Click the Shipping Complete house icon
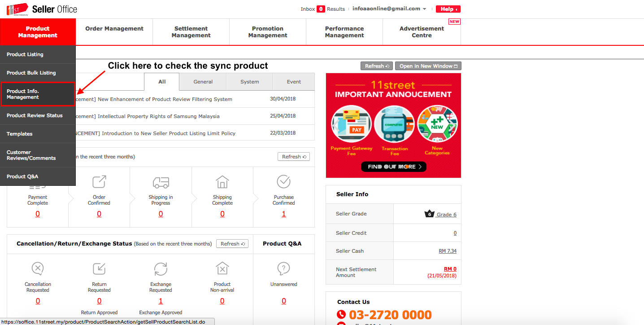 click(x=222, y=182)
